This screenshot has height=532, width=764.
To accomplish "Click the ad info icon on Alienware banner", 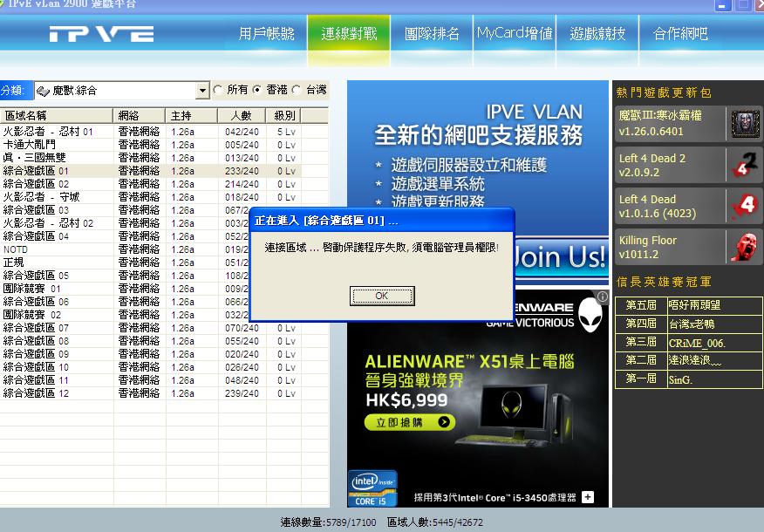I will click(603, 297).
